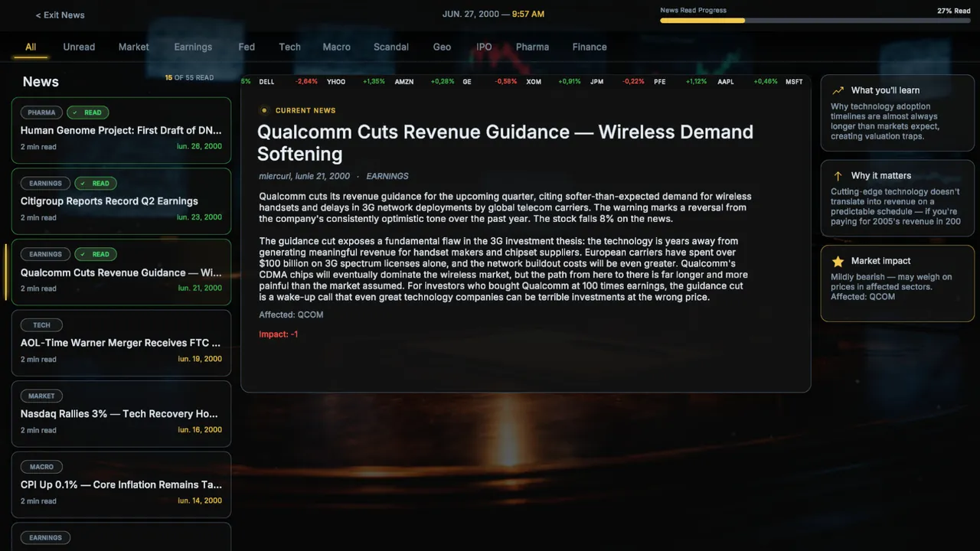Viewport: 980px width, 551px height.
Task: Open the Tech category tab
Action: click(x=289, y=47)
